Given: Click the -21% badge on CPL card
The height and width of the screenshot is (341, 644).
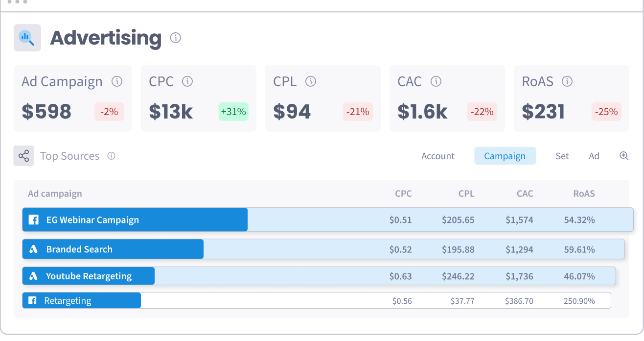Looking at the screenshot, I should pyautogui.click(x=358, y=112).
